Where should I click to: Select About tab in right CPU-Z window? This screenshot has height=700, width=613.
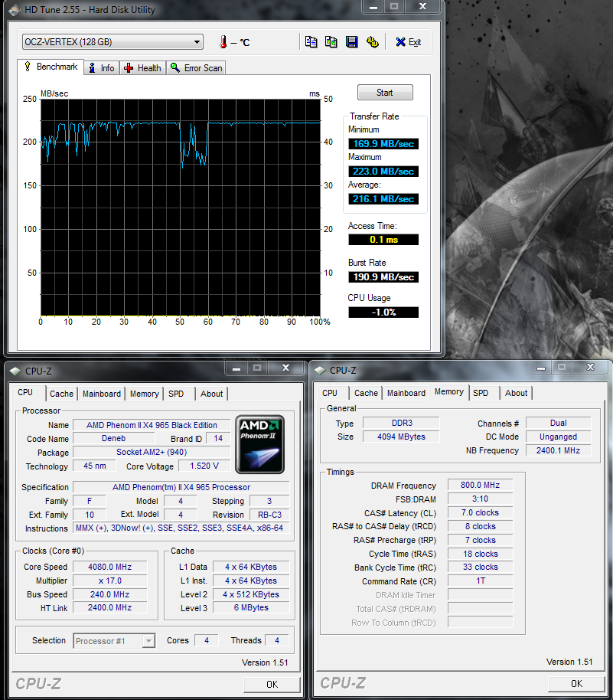click(x=516, y=393)
